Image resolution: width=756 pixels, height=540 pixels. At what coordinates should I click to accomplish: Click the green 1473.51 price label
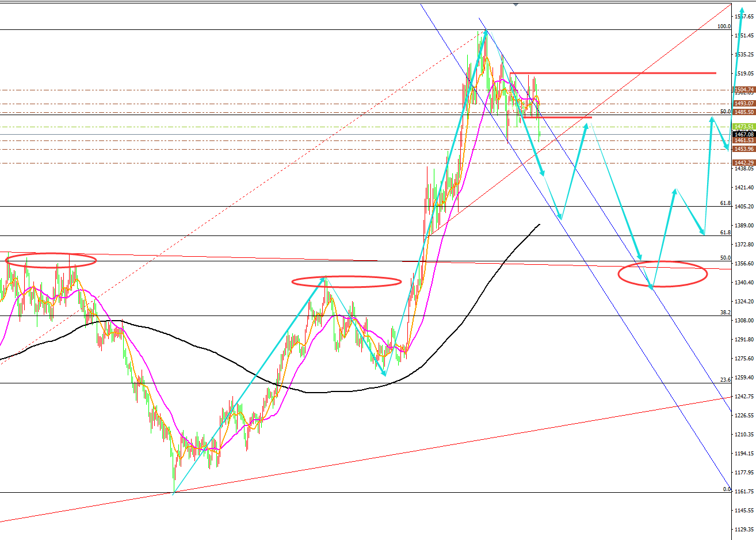pyautogui.click(x=744, y=127)
